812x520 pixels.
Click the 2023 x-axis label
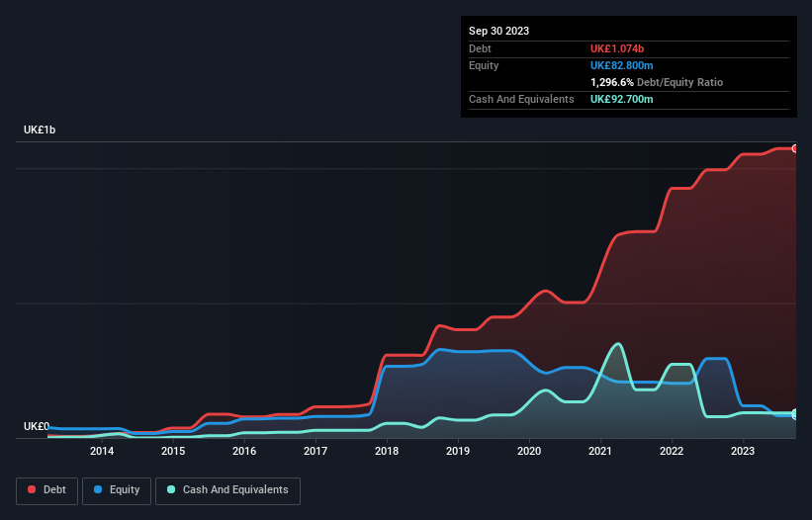tap(743, 451)
